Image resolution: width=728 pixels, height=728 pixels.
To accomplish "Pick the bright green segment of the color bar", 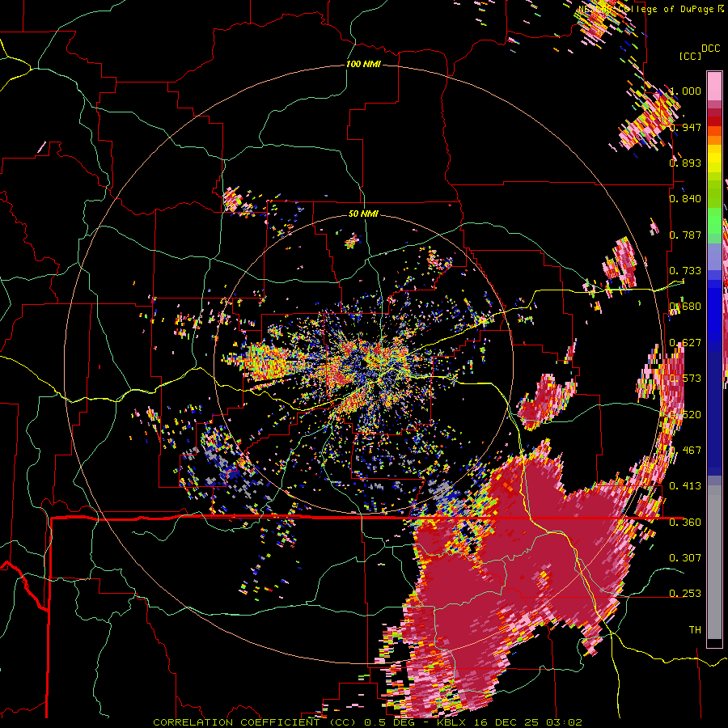I will click(x=714, y=221).
